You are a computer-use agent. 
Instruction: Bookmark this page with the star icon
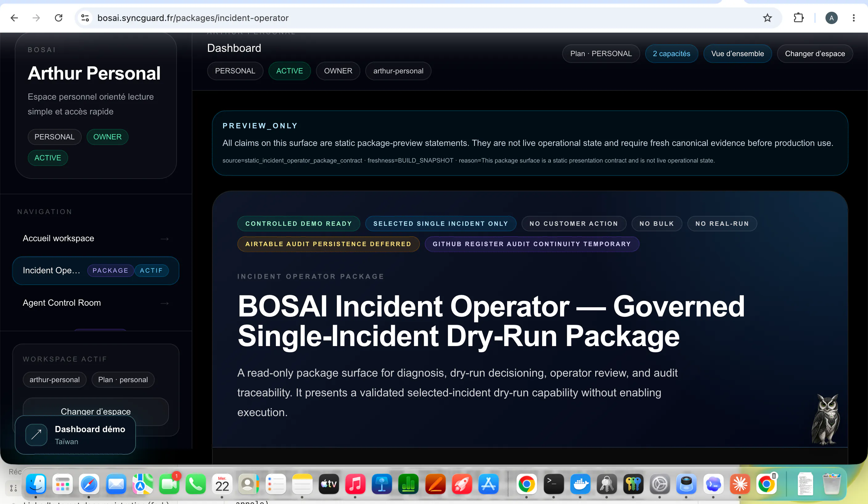[767, 18]
